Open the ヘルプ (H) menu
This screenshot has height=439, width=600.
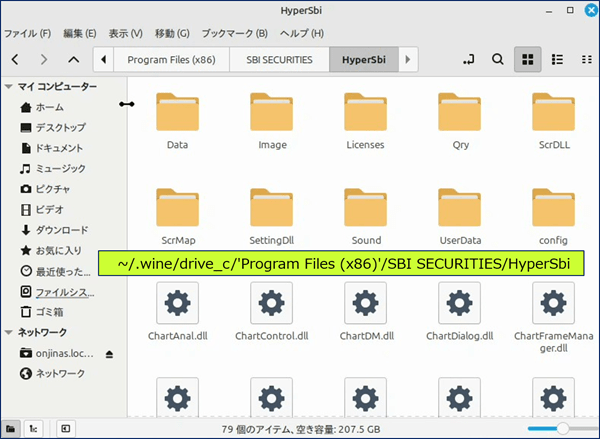click(302, 34)
